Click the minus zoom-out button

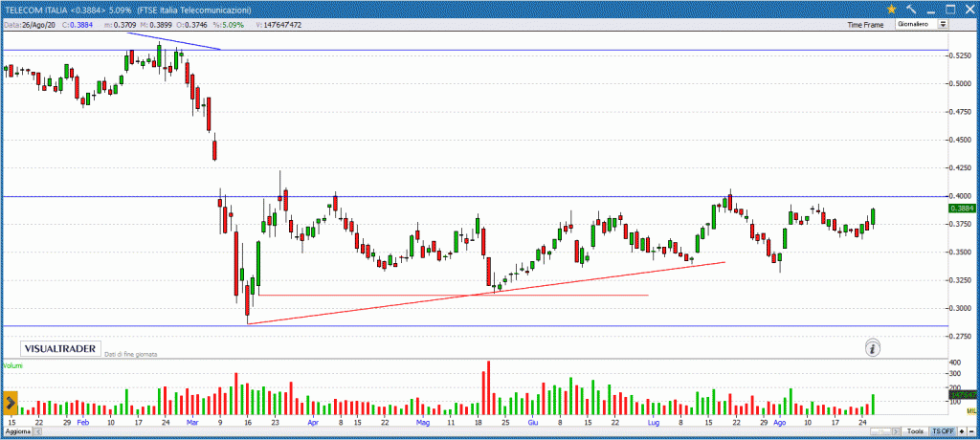971,431
